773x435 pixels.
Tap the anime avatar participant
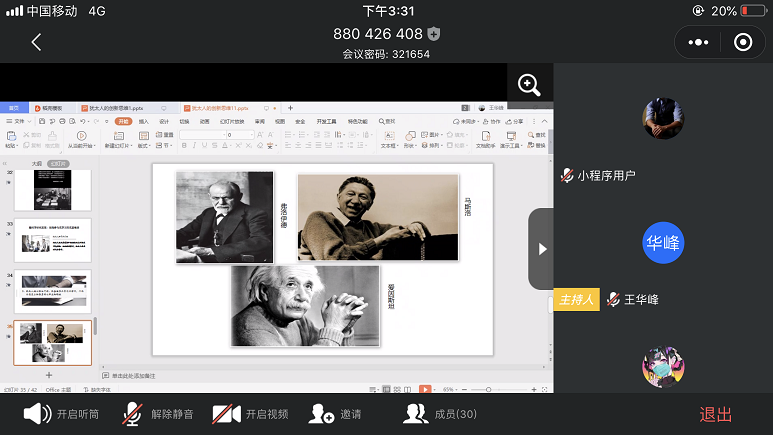tap(663, 367)
